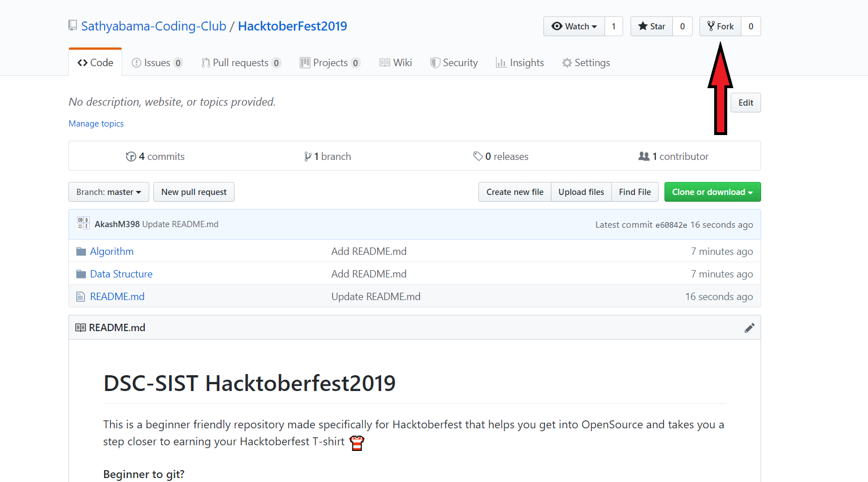Open the AkashM398 author link
This screenshot has height=482, width=868.
click(x=117, y=224)
